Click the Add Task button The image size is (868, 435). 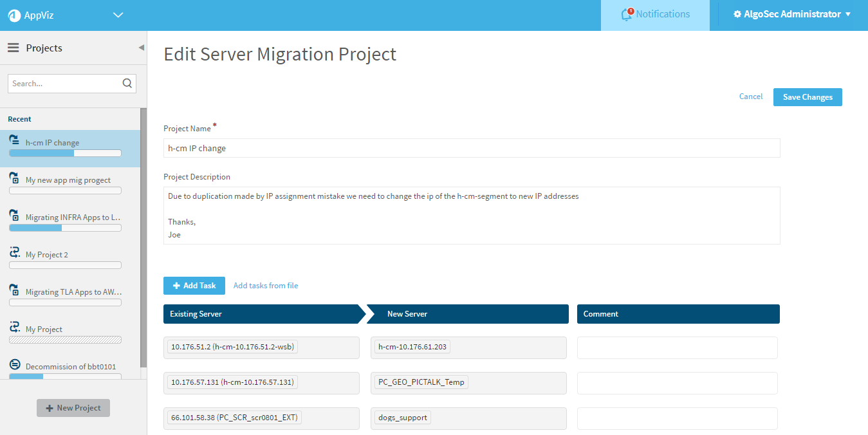click(x=194, y=286)
